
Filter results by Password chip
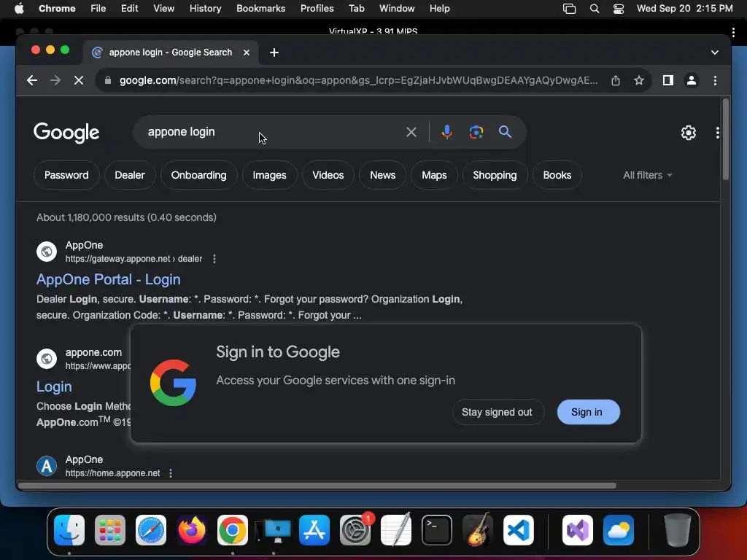tap(66, 175)
